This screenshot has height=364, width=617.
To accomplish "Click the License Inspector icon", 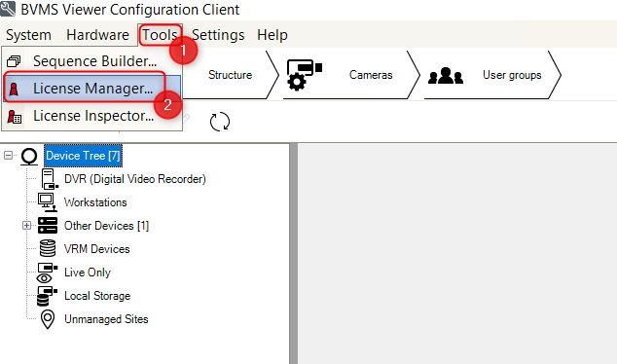I will pyautogui.click(x=15, y=117).
